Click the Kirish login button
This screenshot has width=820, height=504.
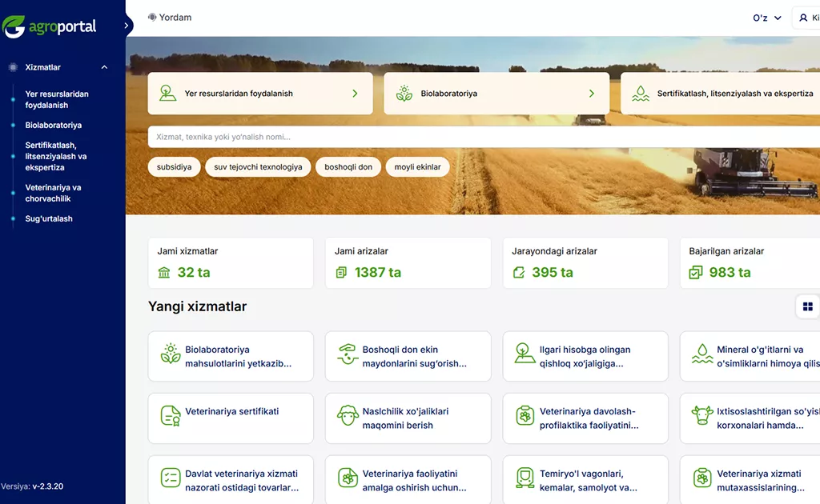[807, 17]
